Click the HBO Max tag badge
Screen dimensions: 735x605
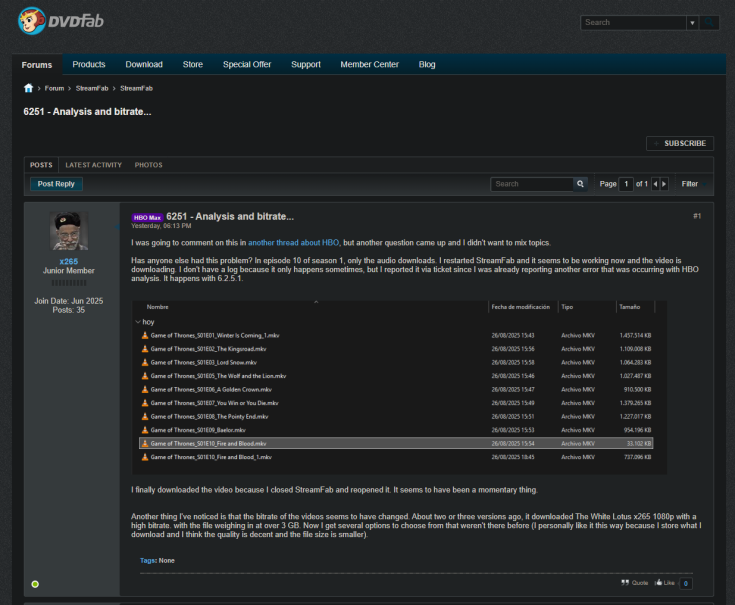(147, 217)
